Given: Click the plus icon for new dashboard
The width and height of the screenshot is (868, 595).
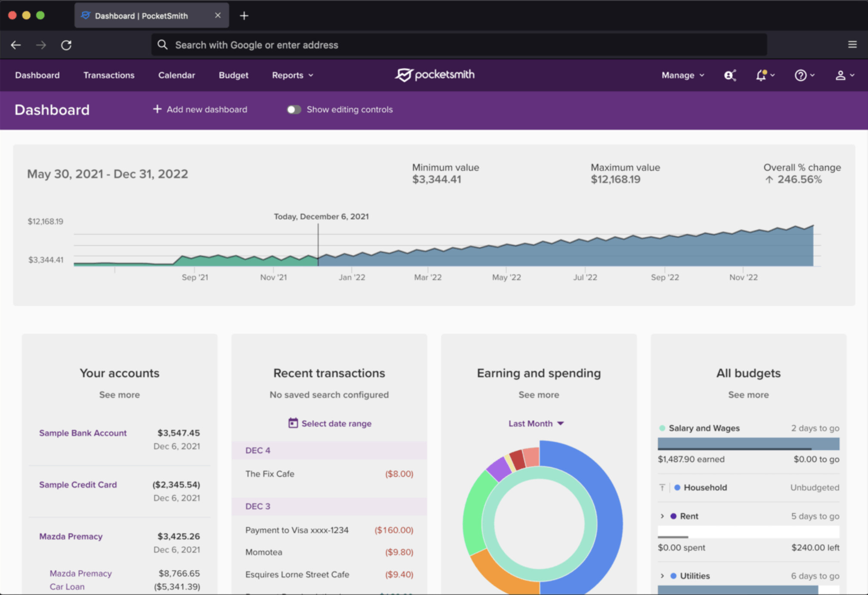Looking at the screenshot, I should (157, 109).
